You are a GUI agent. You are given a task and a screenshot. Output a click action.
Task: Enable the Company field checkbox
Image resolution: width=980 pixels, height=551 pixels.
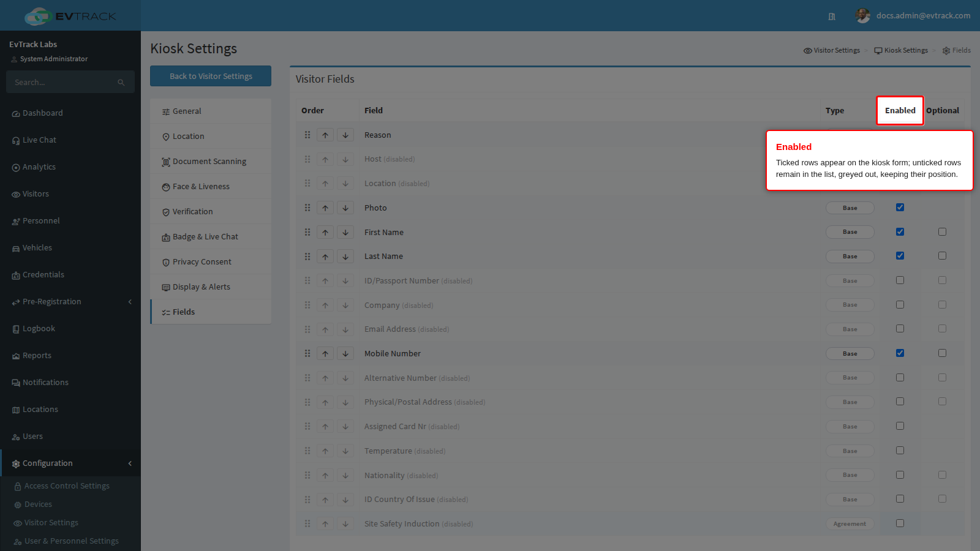[900, 305]
